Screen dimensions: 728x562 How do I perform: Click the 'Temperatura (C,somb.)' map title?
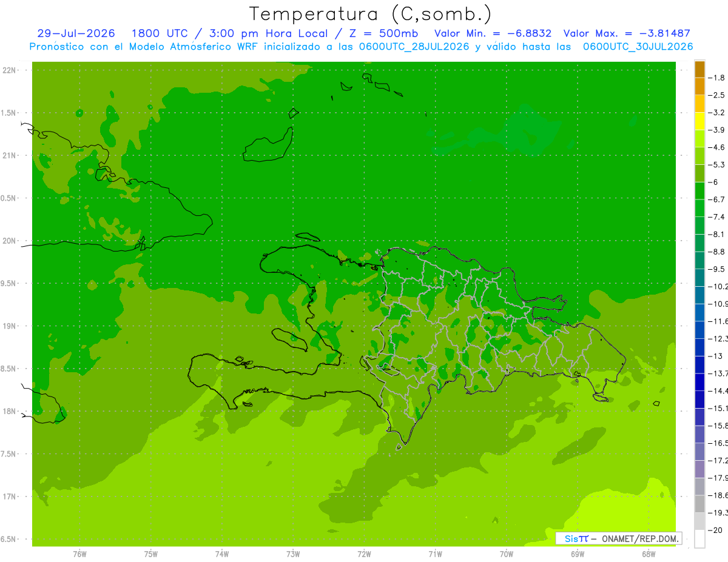370,14
